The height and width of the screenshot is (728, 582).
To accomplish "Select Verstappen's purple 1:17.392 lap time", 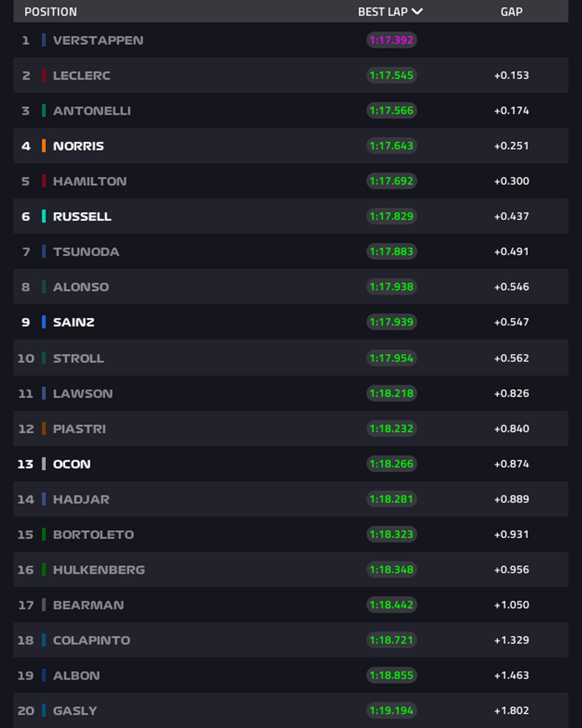I will pos(391,40).
